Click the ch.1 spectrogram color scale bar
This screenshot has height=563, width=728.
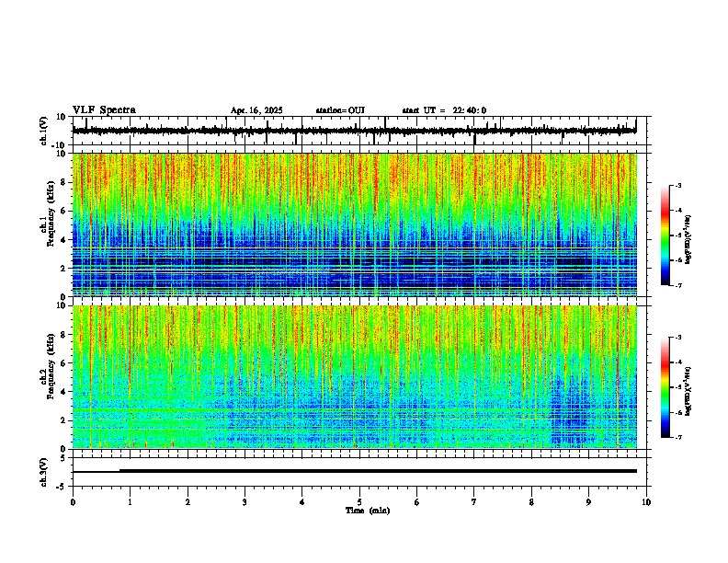pyautogui.click(x=665, y=236)
